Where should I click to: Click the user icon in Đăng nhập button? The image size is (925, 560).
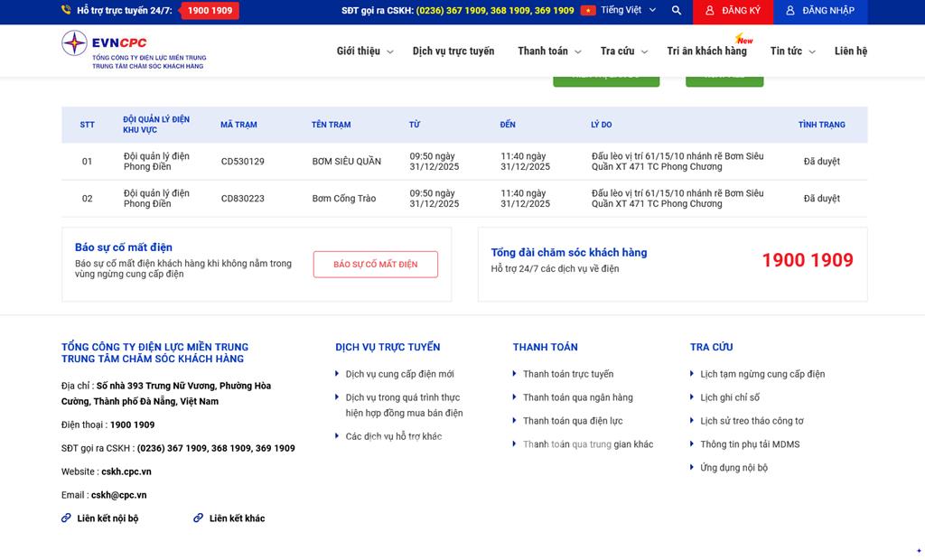tap(790, 11)
